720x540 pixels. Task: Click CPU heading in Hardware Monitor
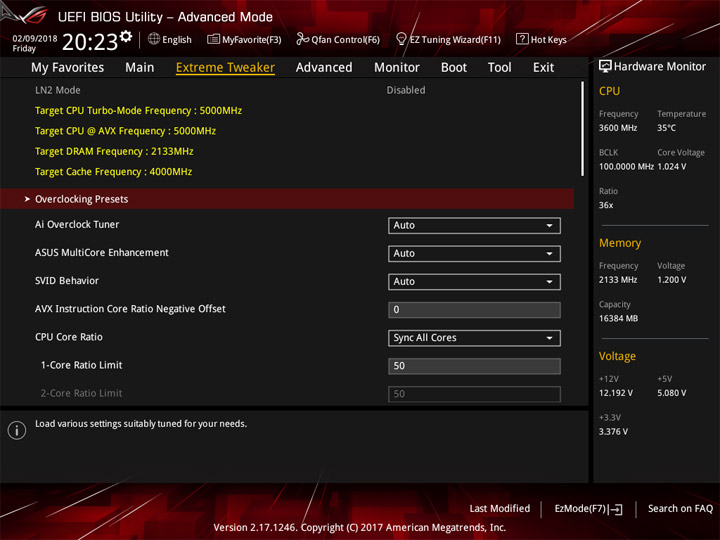pos(609,91)
